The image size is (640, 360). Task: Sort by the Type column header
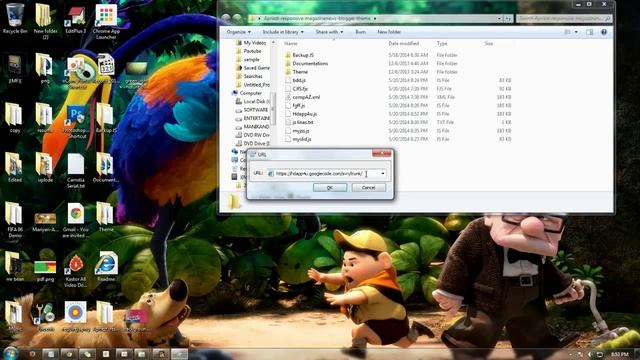pyautogui.click(x=442, y=43)
